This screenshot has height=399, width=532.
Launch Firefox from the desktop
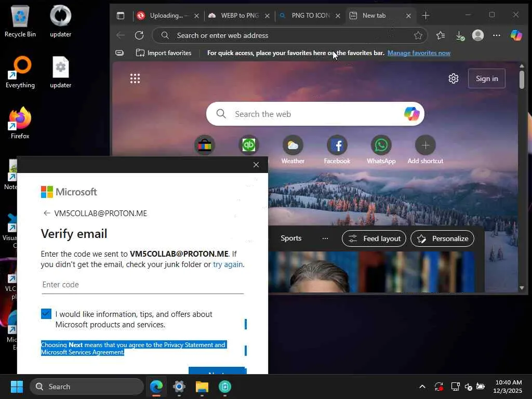pos(20,123)
